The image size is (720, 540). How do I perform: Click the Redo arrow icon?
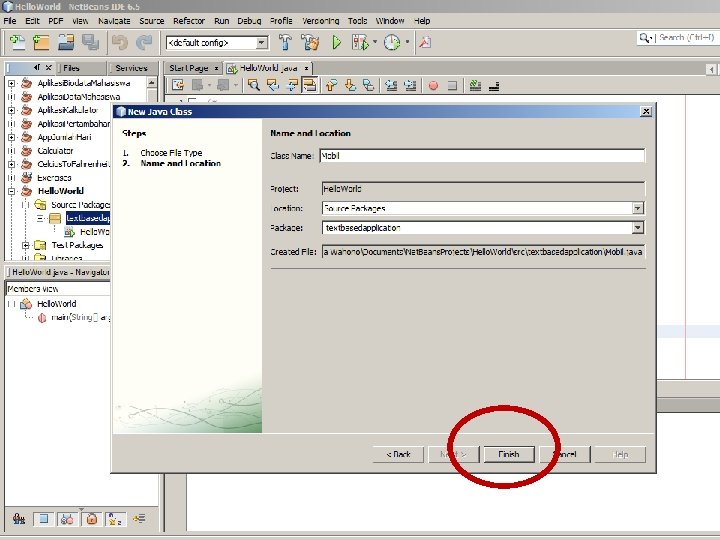(x=144, y=43)
